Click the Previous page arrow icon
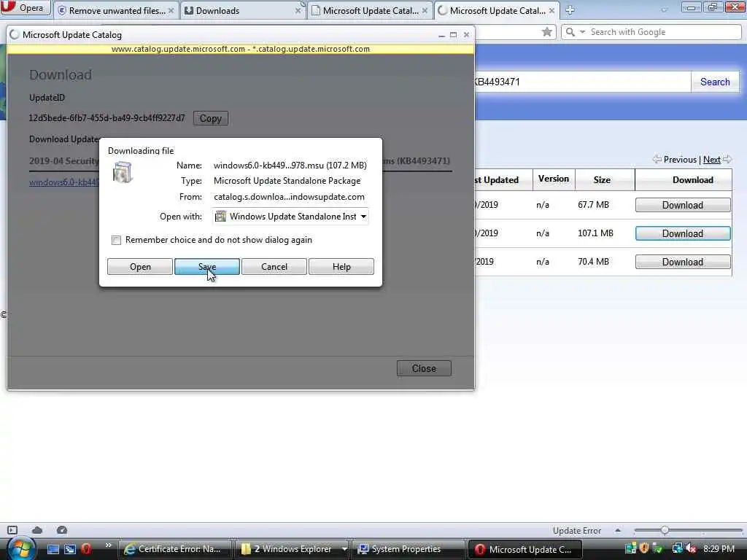747x560 pixels. (x=657, y=160)
